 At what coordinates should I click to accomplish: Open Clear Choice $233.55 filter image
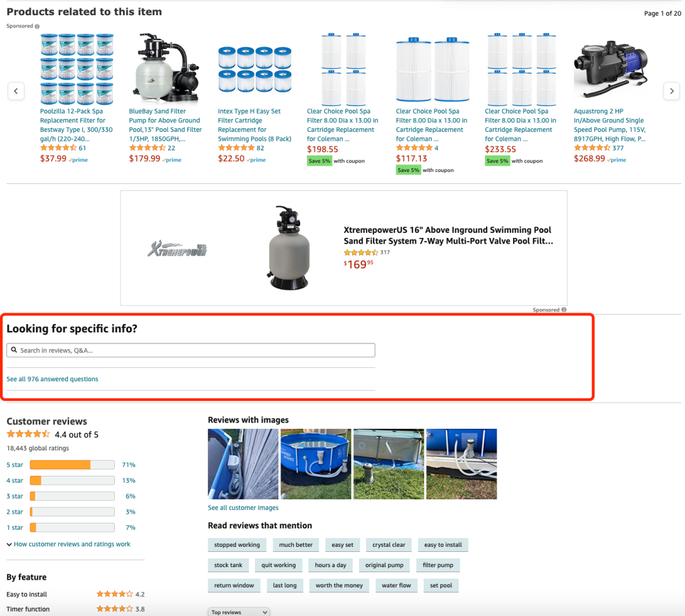coord(521,69)
